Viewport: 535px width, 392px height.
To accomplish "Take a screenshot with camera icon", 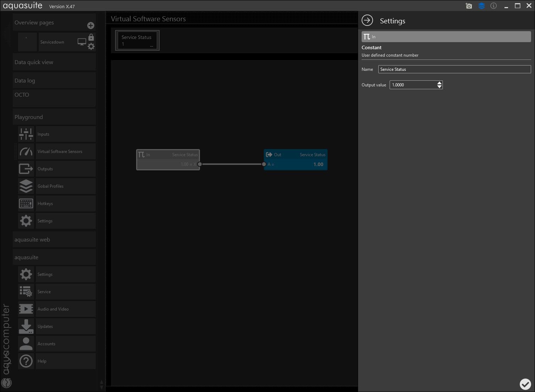I will 469,6.
